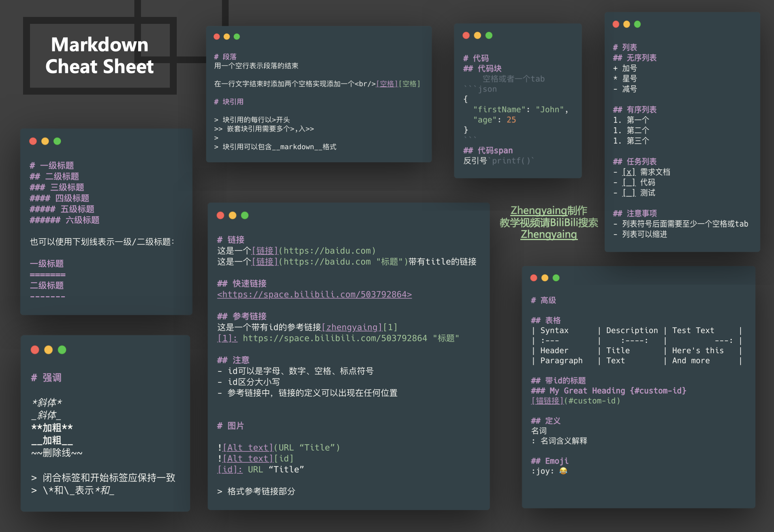This screenshot has height=532, width=774.
Task: Check the empty box for 代码 task
Action: (x=629, y=183)
